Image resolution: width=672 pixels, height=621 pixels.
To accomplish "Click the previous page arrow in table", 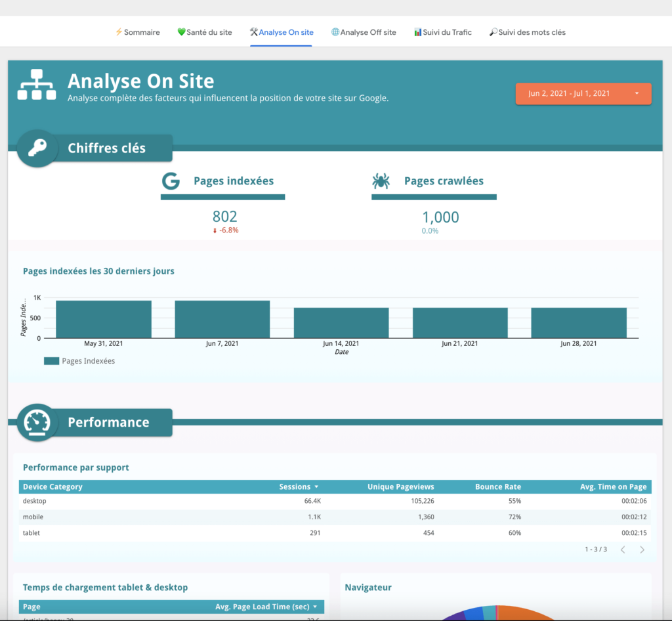I will [623, 549].
